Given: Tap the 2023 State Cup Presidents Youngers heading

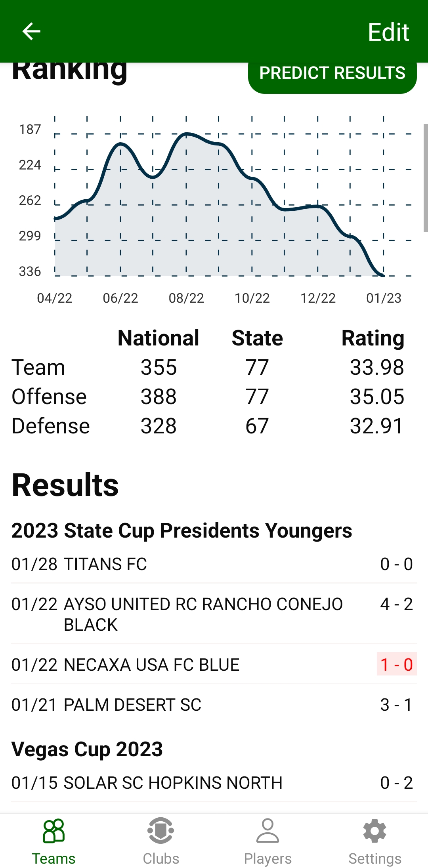Looking at the screenshot, I should (x=182, y=530).
